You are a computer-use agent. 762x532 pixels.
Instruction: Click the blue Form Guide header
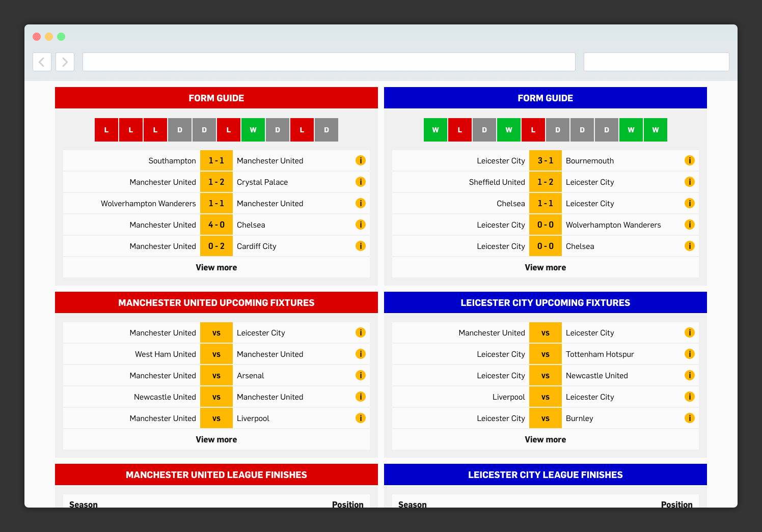(x=546, y=98)
